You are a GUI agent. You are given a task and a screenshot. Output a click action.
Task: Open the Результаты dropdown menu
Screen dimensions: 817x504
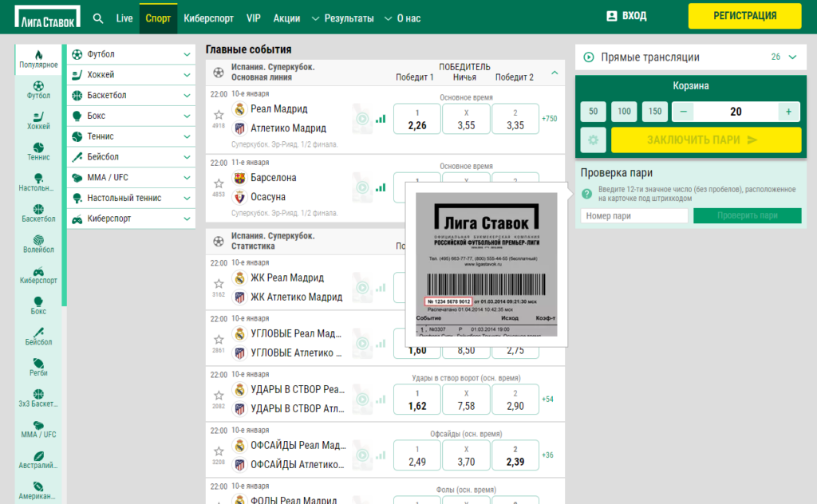click(343, 18)
